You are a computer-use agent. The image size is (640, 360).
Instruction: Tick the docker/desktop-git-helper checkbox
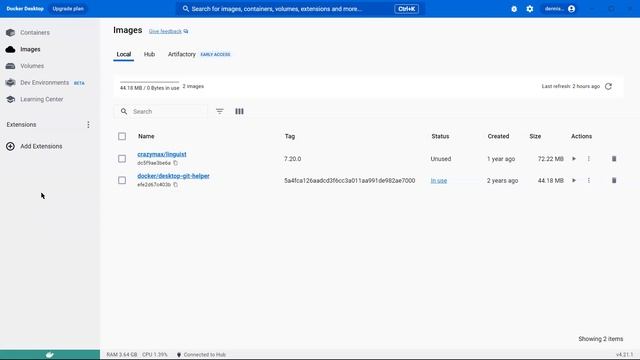pyautogui.click(x=122, y=180)
